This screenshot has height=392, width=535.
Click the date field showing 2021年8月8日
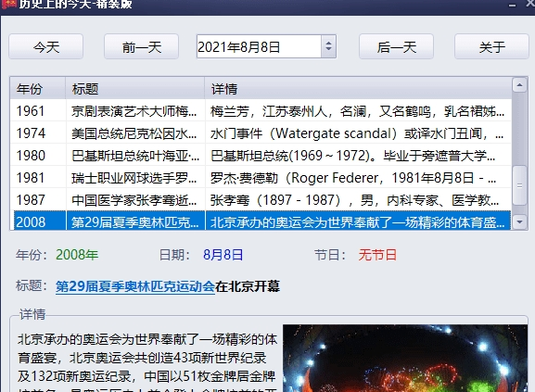259,46
